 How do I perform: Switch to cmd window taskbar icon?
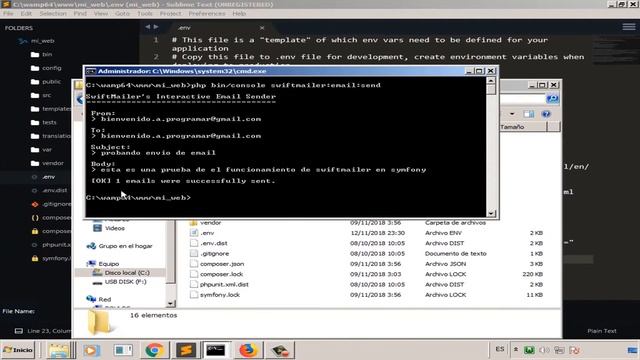click(x=216, y=350)
